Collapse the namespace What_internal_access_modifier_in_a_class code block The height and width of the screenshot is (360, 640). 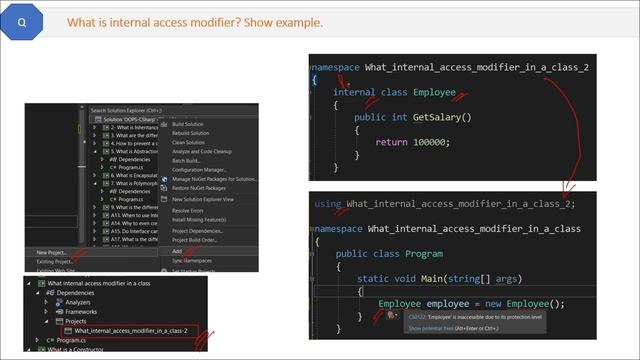point(312,229)
